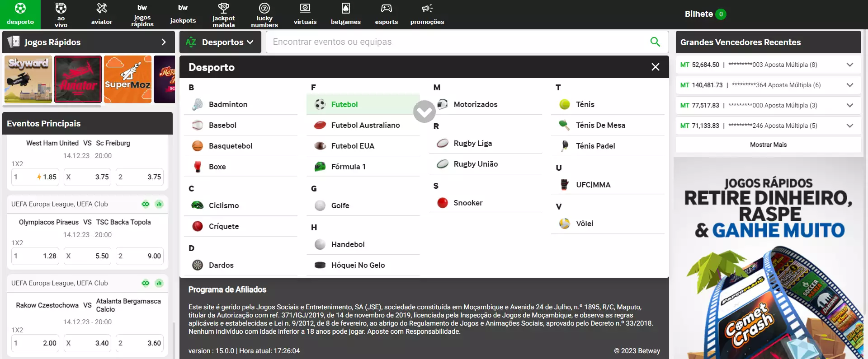Image resolution: width=868 pixels, height=359 pixels.
Task: Switch to the ao vivo tab
Action: coord(61,14)
